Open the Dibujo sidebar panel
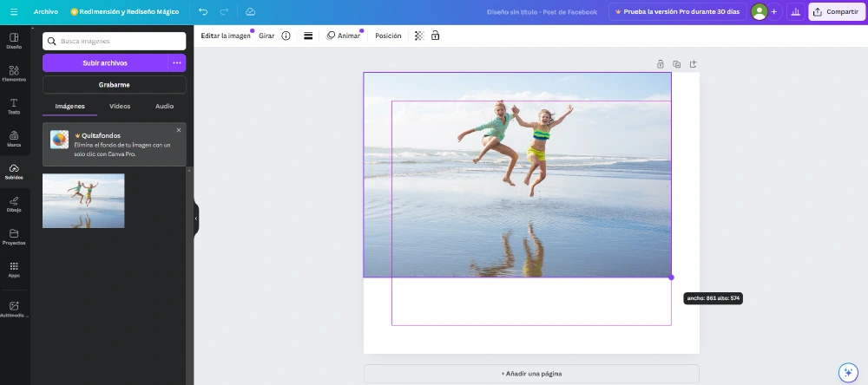 tap(15, 204)
